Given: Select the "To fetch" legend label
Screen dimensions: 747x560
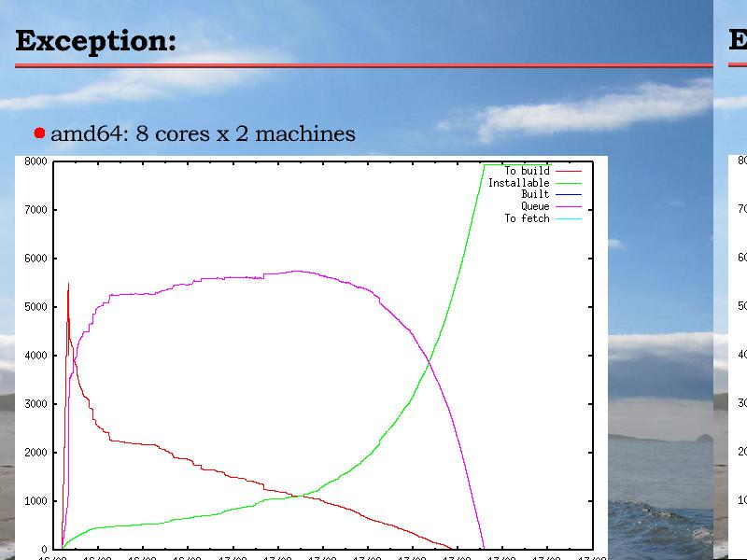Looking at the screenshot, I should coord(527,218).
